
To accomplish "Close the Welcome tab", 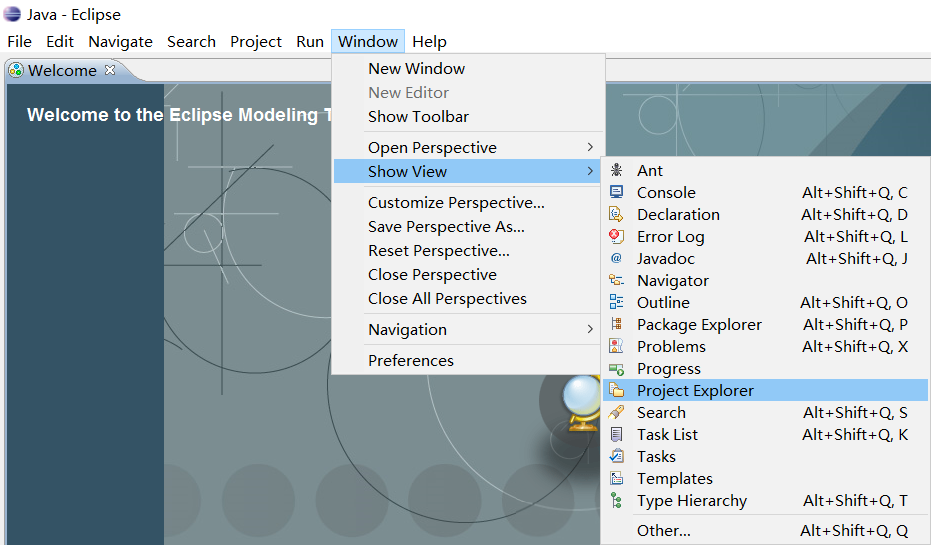I will (110, 69).
